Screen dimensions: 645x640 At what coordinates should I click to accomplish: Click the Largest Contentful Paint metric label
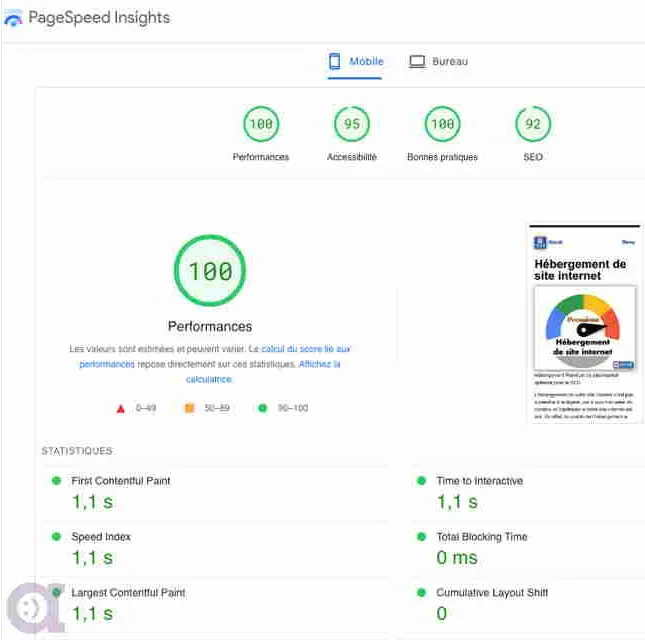point(128,593)
